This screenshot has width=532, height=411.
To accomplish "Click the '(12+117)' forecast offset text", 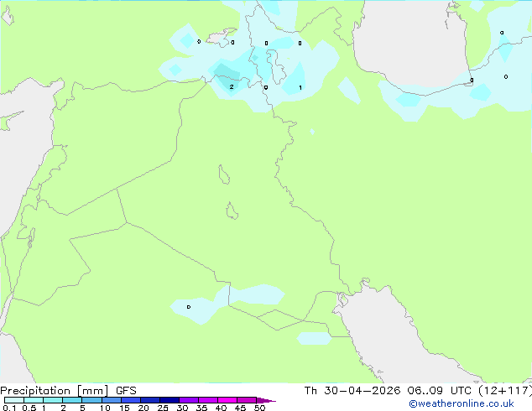I will click(505, 391).
